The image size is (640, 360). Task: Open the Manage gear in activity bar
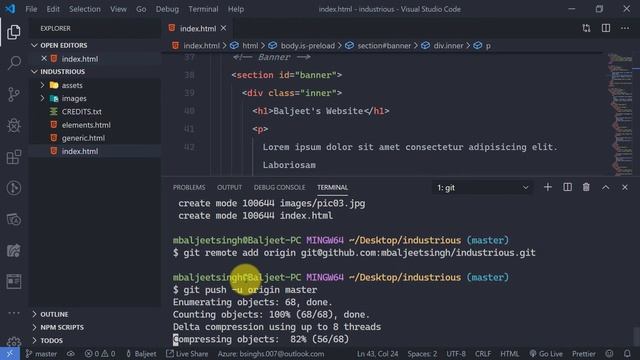click(13, 342)
